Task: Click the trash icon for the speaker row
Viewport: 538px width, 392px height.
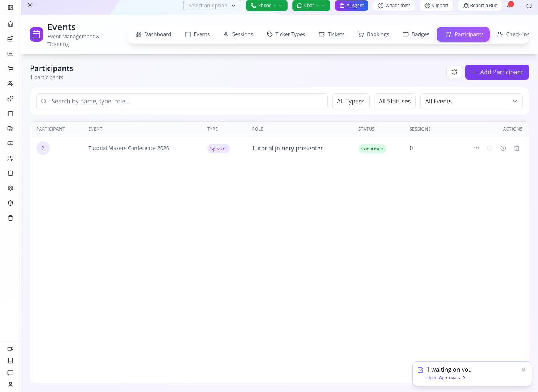Action: point(517,148)
